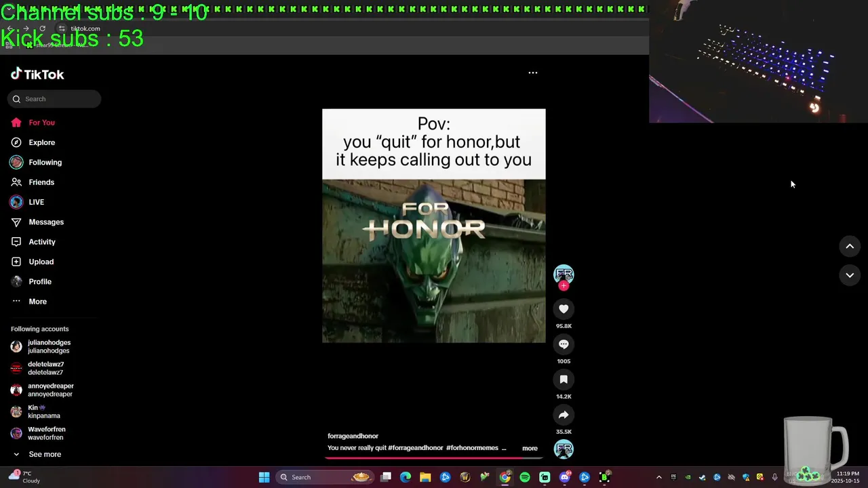Bookmark the video to favorites
868x488 pixels.
564,380
